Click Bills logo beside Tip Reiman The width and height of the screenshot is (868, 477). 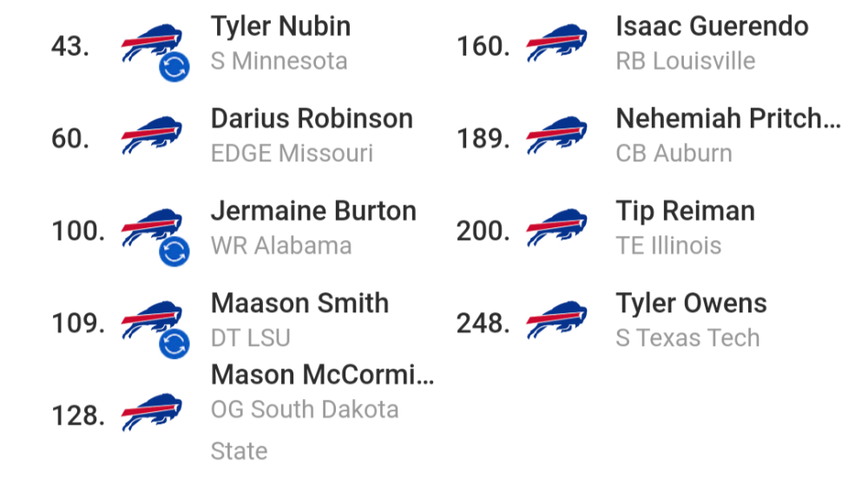point(557,227)
